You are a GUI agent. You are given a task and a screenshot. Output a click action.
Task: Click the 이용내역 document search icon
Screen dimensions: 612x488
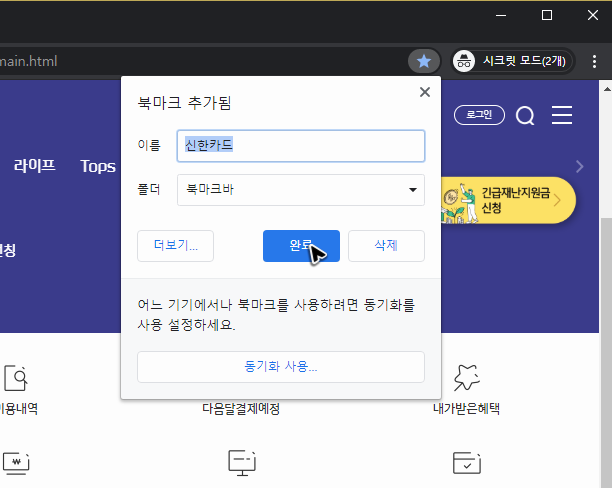click(16, 378)
